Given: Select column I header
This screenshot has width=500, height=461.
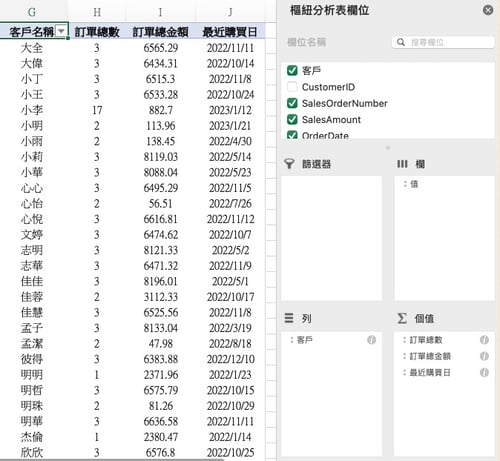Looking at the screenshot, I should 160,12.
